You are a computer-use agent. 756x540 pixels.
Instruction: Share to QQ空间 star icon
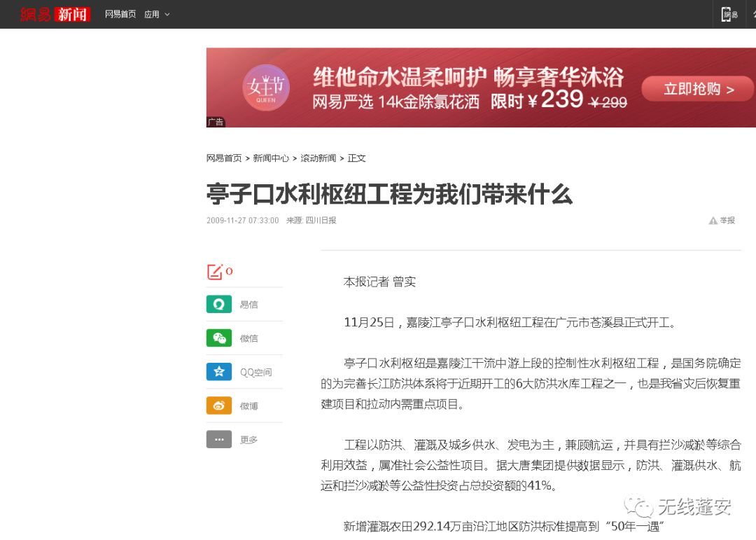pyautogui.click(x=218, y=372)
